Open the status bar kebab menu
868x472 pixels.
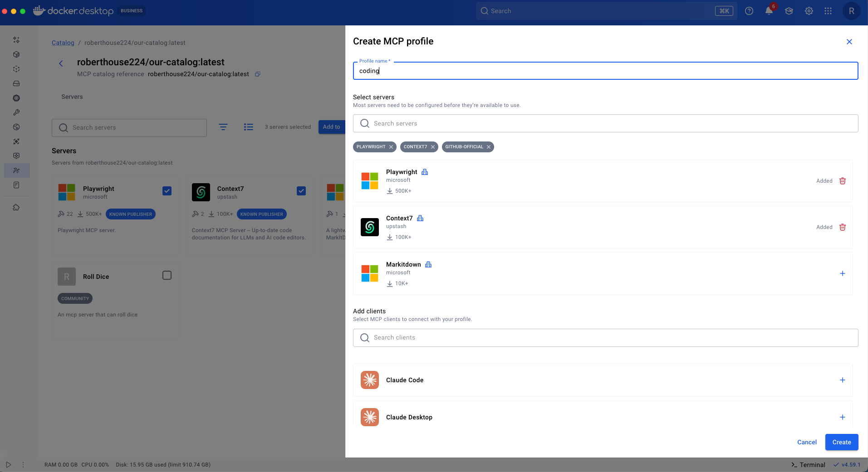pos(23,465)
